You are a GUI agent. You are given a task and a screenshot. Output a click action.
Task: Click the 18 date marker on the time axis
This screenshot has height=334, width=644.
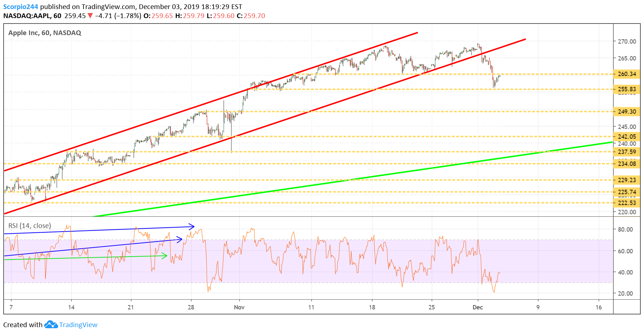372,307
